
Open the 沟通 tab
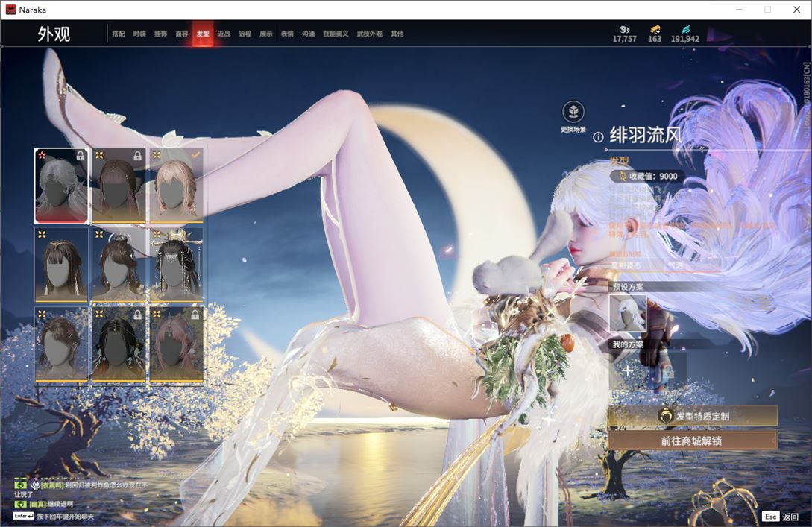coord(309,34)
